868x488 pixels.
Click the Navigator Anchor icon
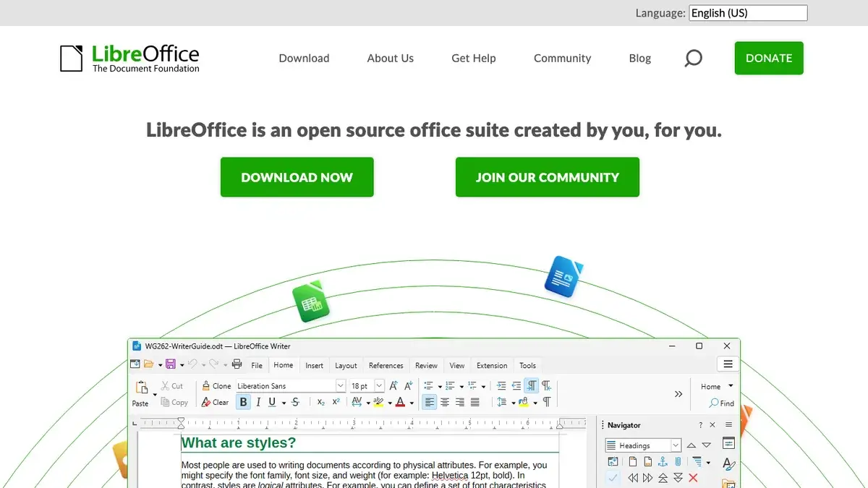click(x=663, y=461)
